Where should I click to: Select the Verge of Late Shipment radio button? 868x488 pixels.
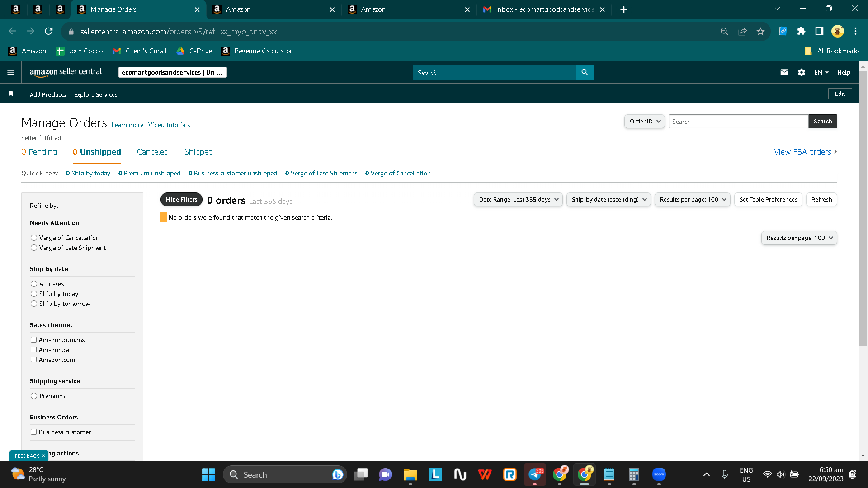click(x=34, y=248)
